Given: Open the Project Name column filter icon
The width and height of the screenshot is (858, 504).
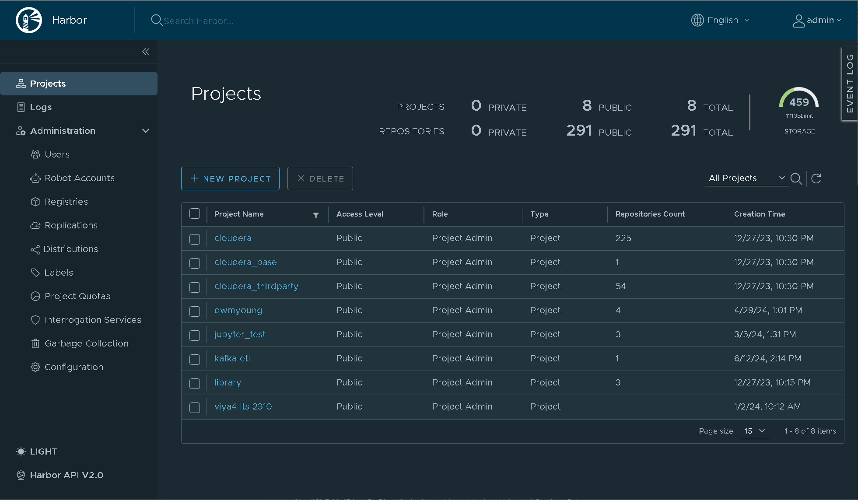Looking at the screenshot, I should point(315,215).
